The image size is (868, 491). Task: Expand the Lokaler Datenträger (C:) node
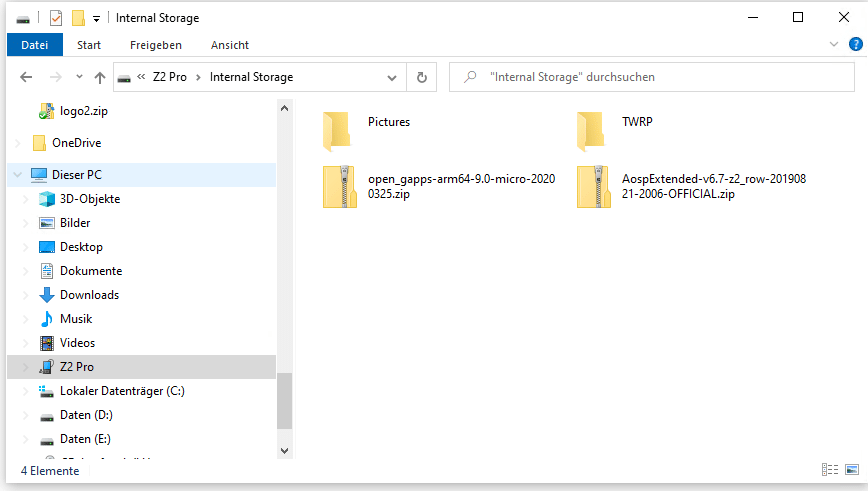pos(25,391)
